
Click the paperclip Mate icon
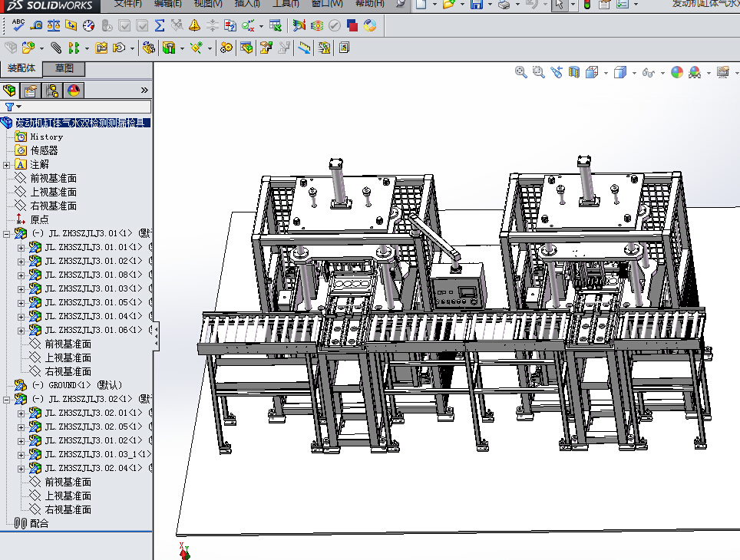(56, 48)
